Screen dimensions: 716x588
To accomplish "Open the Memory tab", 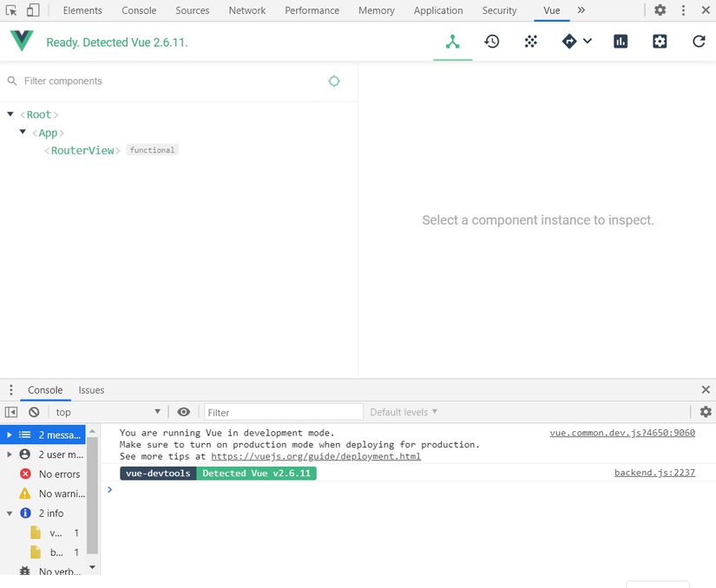I will point(377,10).
